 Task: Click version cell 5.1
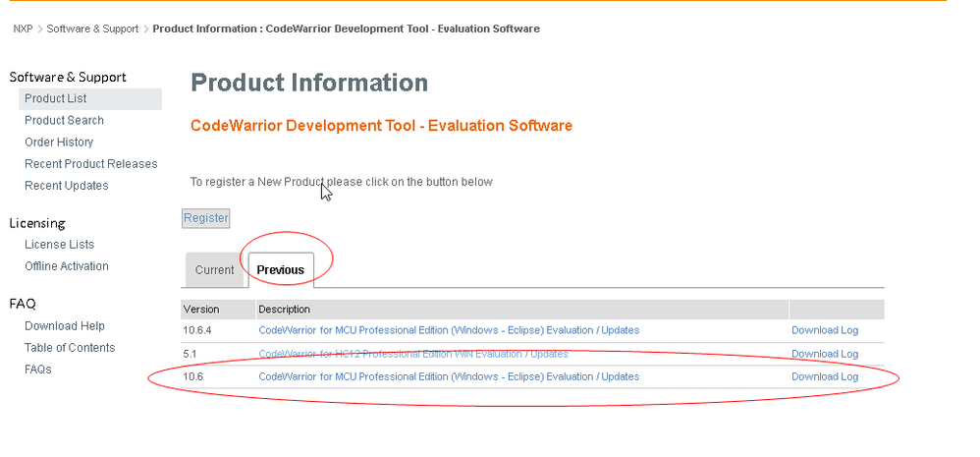coord(190,354)
